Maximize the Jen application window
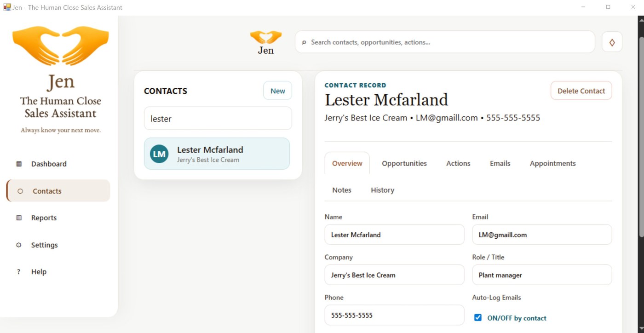The height and width of the screenshot is (333, 644). coord(608,7)
